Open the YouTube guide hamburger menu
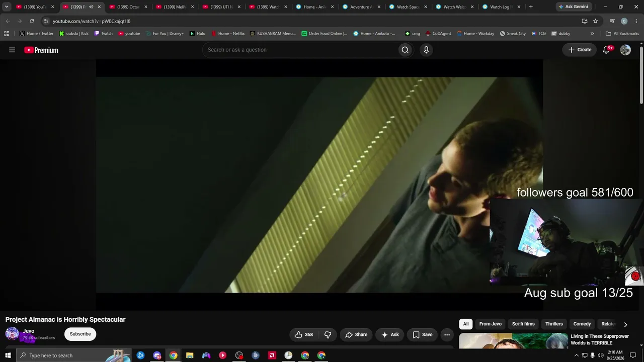The height and width of the screenshot is (362, 644). coord(12,50)
